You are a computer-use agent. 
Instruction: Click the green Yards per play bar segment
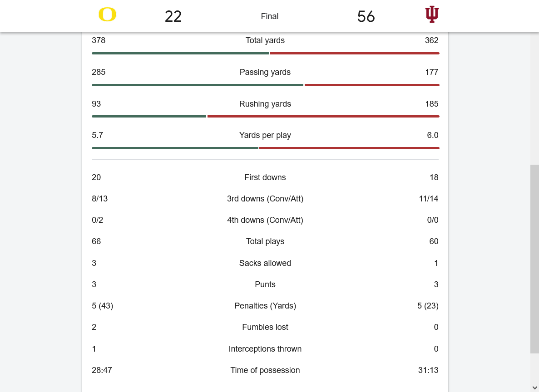[175, 148]
